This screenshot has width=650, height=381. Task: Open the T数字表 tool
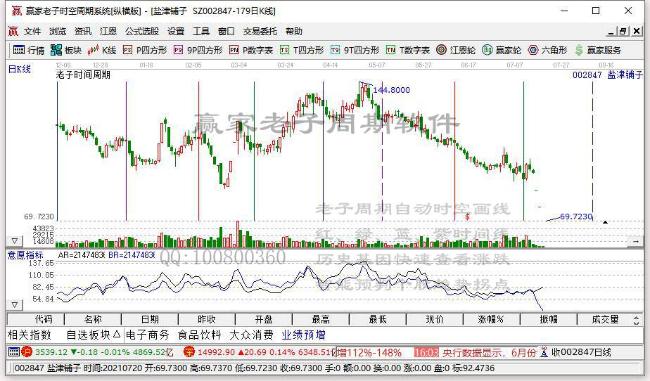407,50
